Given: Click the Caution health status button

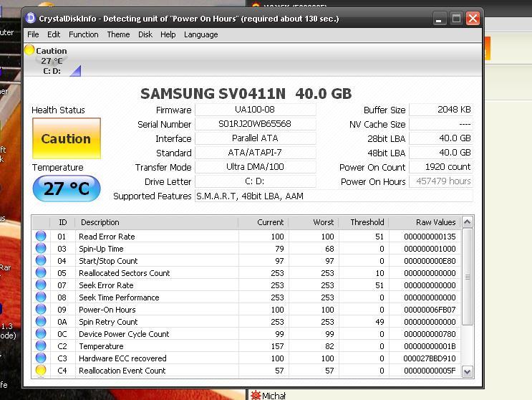Looking at the screenshot, I should pos(67,138).
